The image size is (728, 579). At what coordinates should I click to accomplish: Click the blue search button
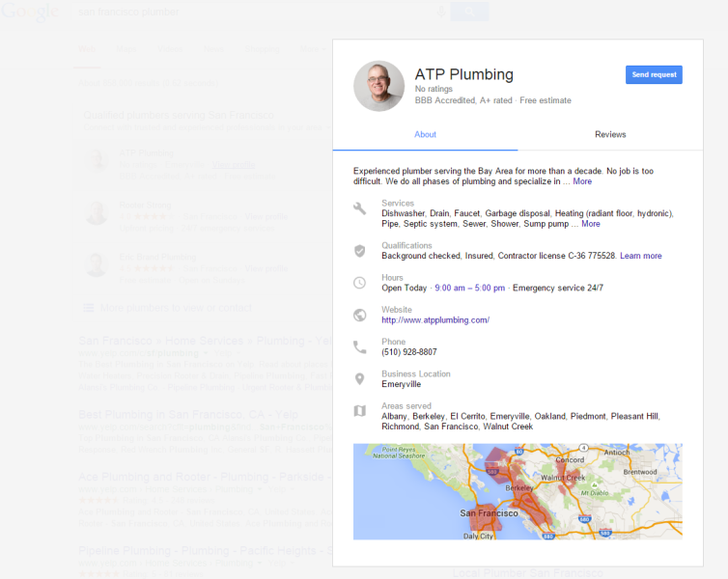[469, 12]
